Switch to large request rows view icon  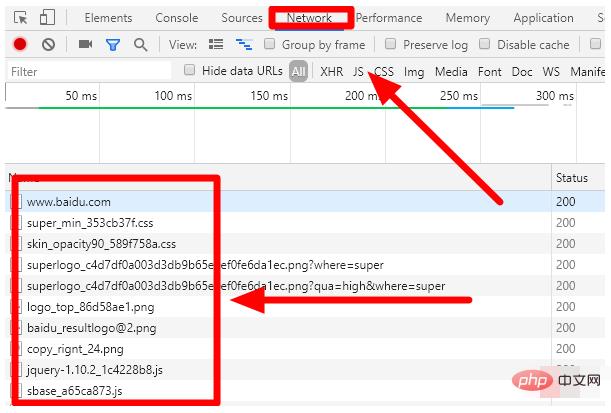[215, 44]
